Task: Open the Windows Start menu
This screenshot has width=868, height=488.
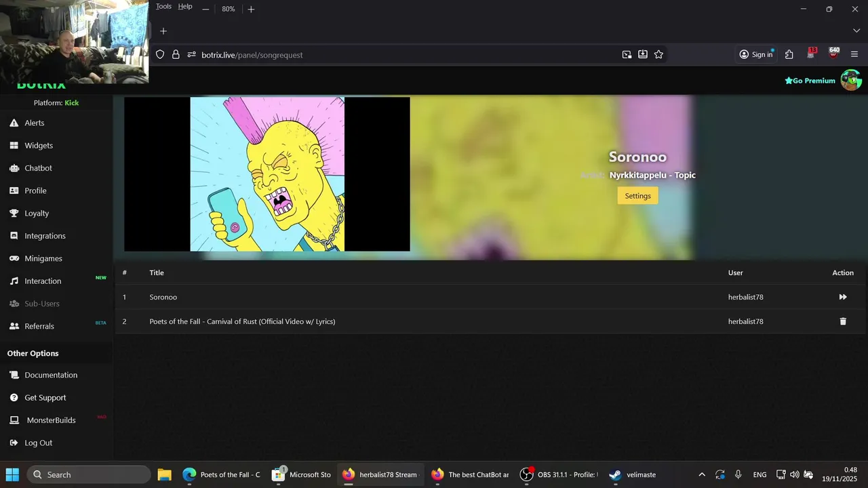Action: pyautogui.click(x=12, y=474)
